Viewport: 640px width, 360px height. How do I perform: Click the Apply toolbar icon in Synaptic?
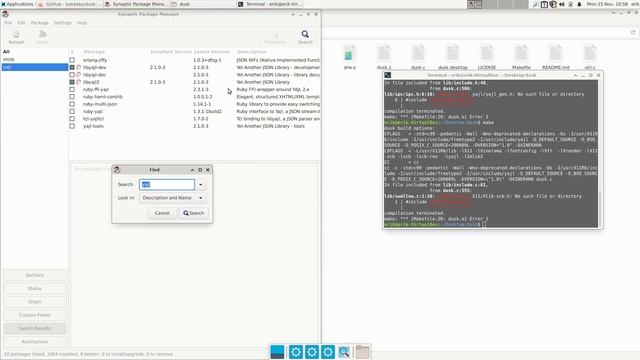pos(42,34)
